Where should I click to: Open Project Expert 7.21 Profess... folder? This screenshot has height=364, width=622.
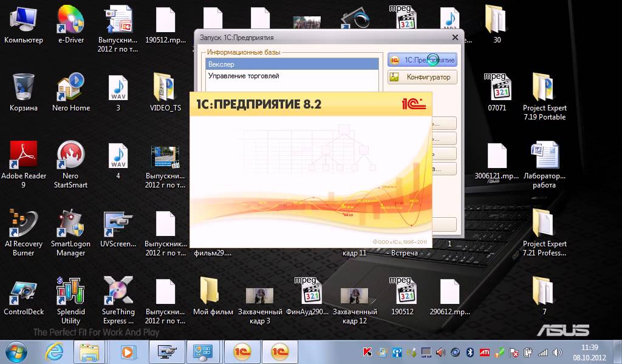544,232
